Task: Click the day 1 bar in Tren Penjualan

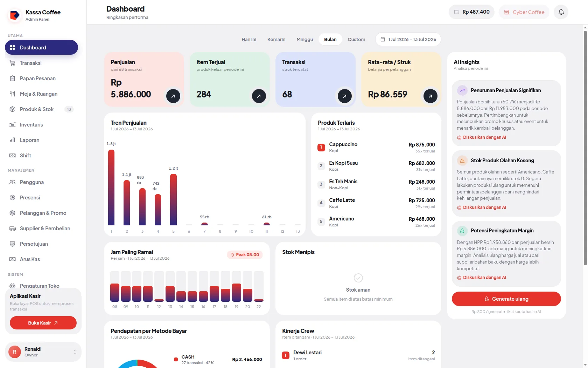Action: click(111, 188)
